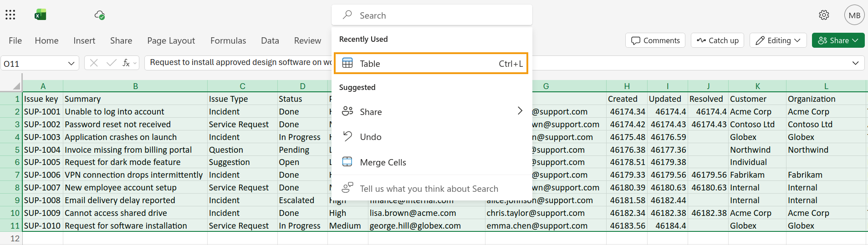The height and width of the screenshot is (245, 868).
Task: Click the 'Pending' status cell
Action: point(302,150)
